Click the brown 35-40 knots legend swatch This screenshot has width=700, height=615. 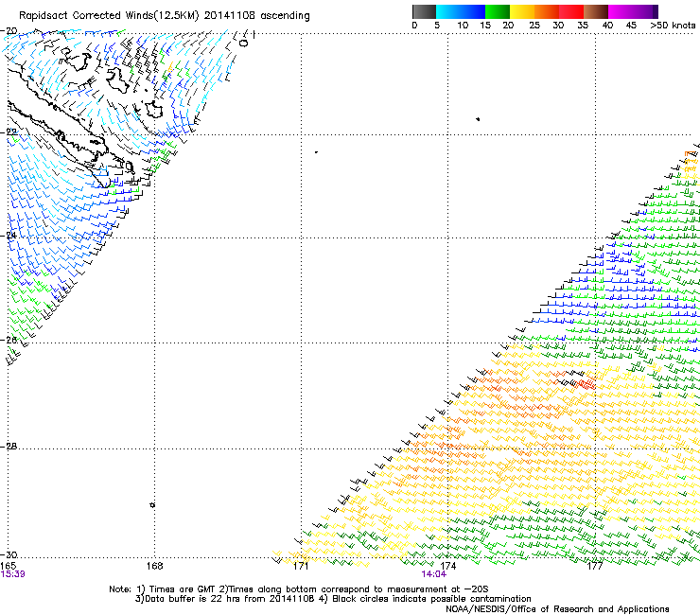(596, 11)
